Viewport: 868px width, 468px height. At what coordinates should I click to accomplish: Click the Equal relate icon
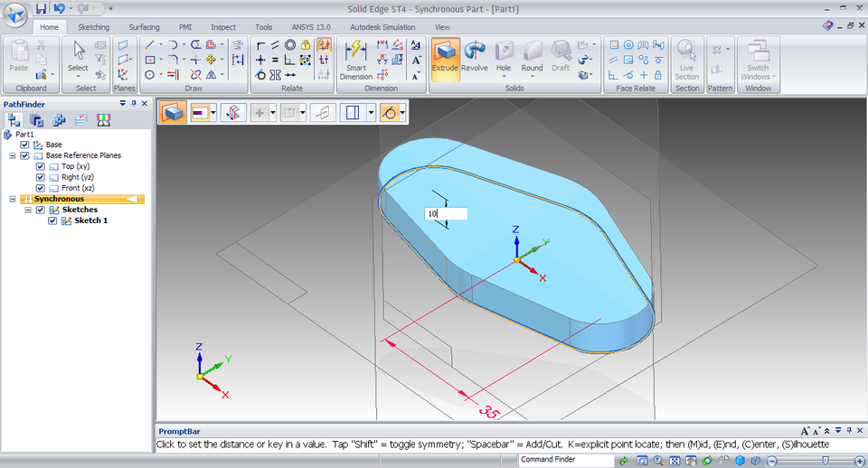pyautogui.click(x=275, y=60)
